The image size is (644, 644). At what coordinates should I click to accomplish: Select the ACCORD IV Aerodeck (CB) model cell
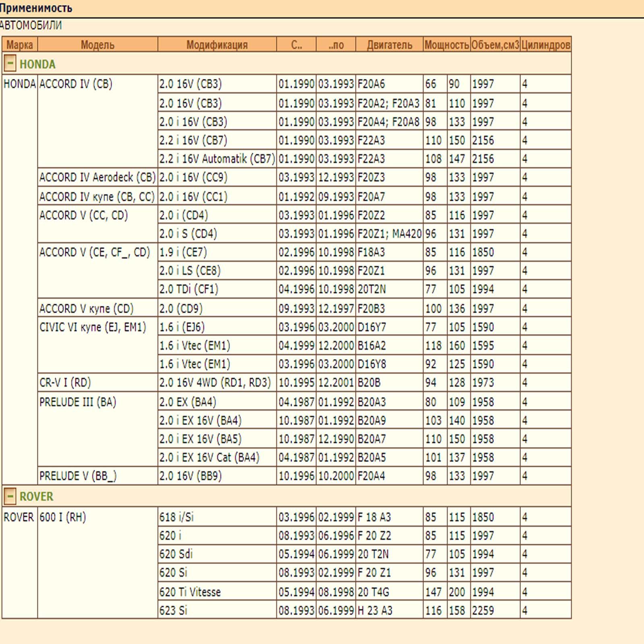97,178
